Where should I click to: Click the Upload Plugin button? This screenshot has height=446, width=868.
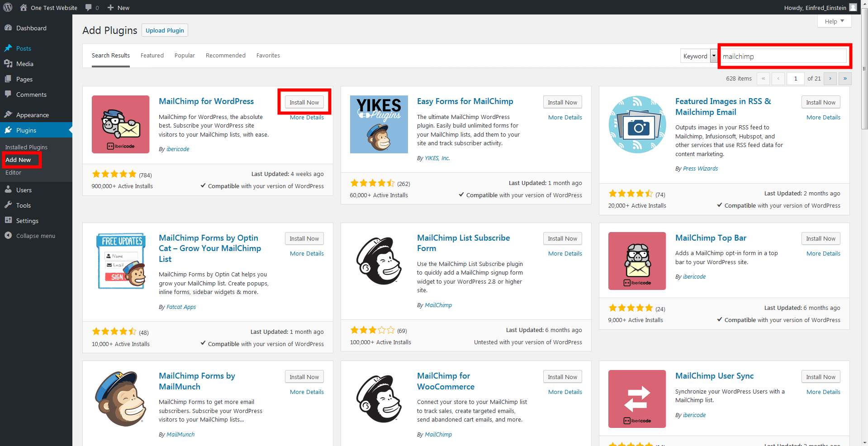coord(165,30)
